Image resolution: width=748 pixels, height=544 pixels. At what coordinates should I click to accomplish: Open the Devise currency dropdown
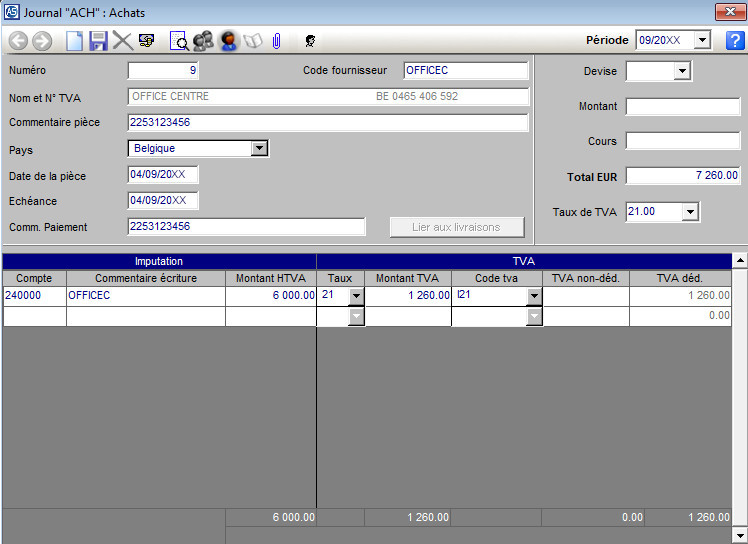coord(682,71)
